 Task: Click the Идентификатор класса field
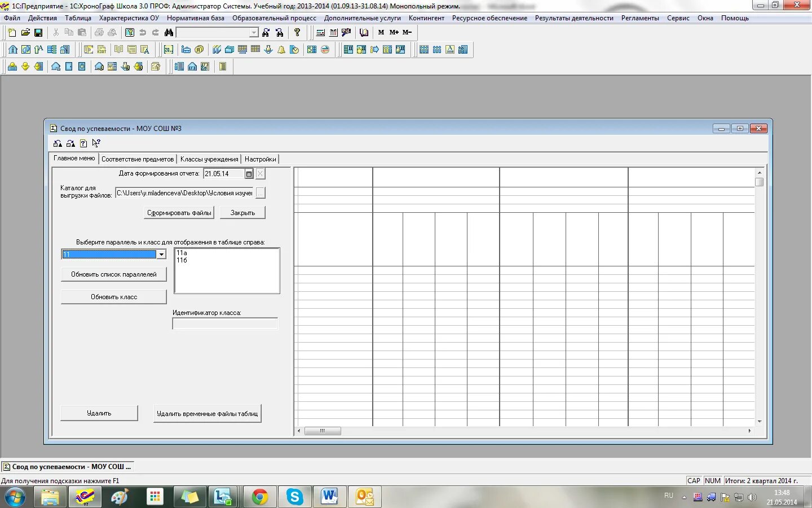225,324
